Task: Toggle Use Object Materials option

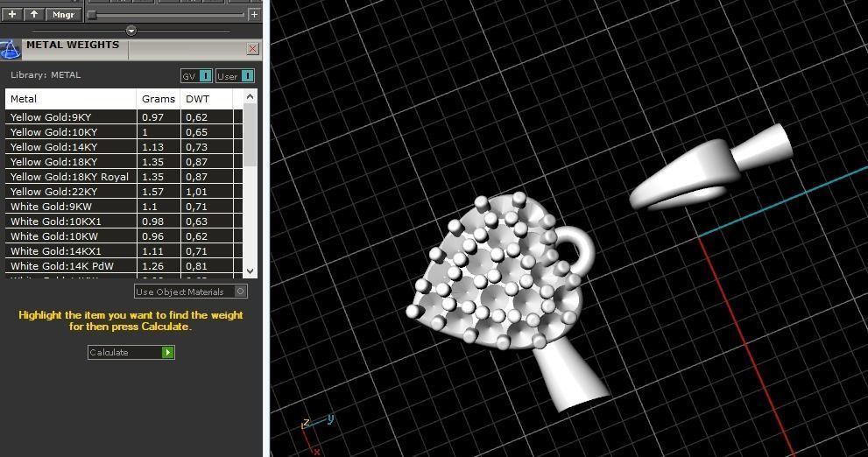Action: [x=190, y=292]
